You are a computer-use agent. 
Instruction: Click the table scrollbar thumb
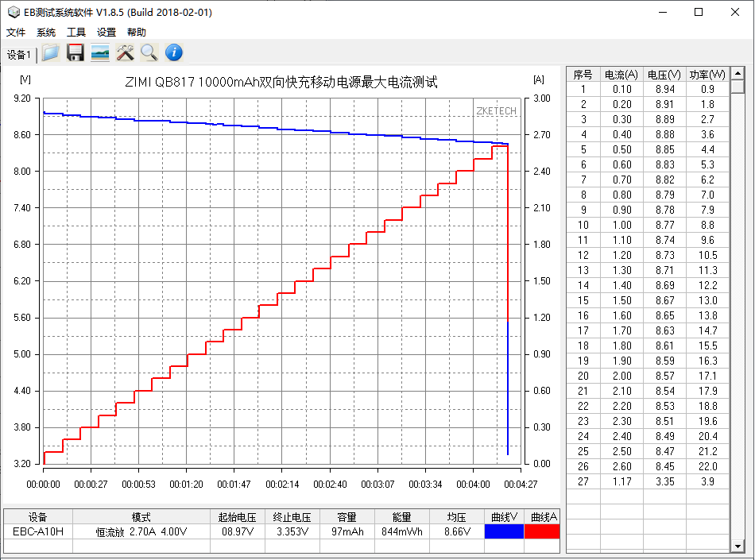738,87
